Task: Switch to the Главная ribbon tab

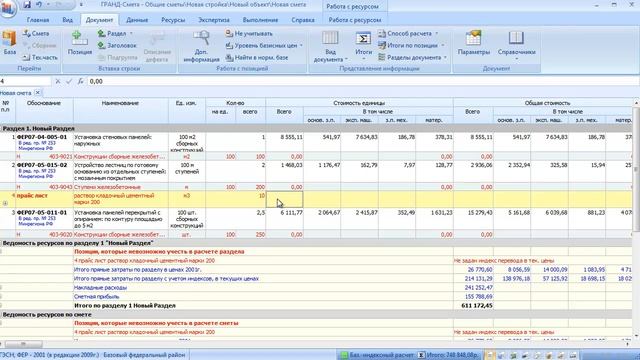Action: pyautogui.click(x=38, y=20)
